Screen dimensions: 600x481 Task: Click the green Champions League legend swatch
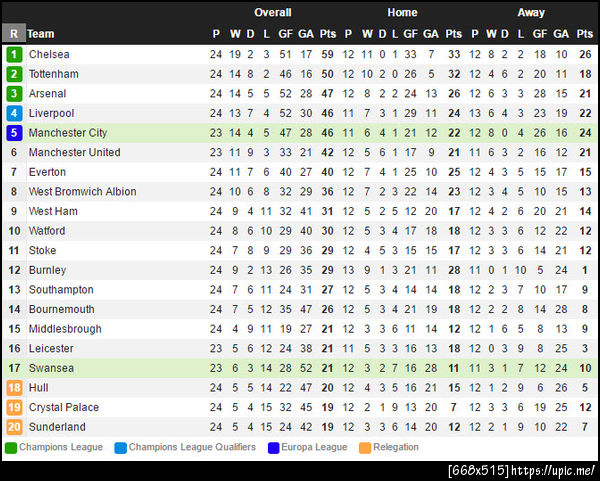[11, 448]
